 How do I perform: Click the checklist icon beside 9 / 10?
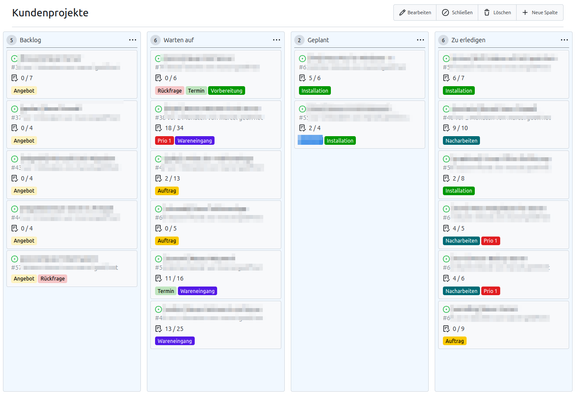446,128
